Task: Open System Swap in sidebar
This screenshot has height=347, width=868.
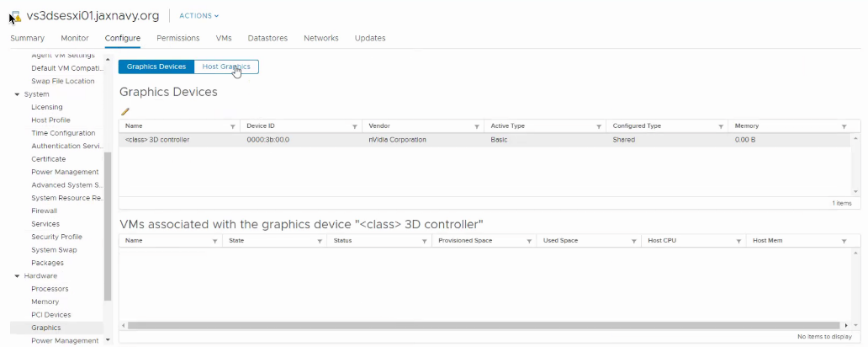Action: point(54,250)
